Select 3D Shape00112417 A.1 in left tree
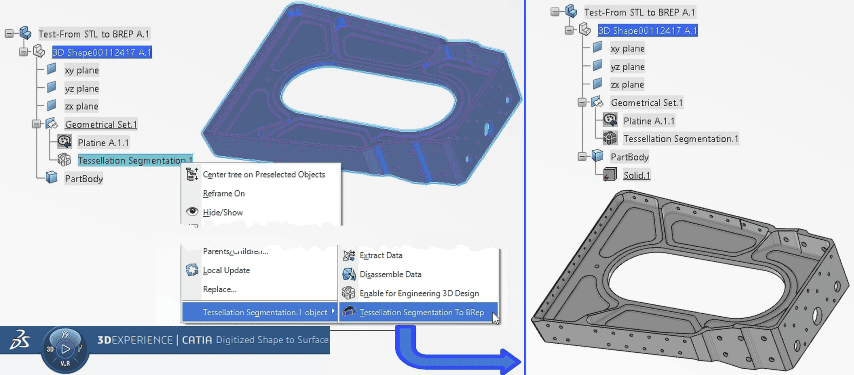Image resolution: width=854 pixels, height=375 pixels. pyautogui.click(x=101, y=52)
